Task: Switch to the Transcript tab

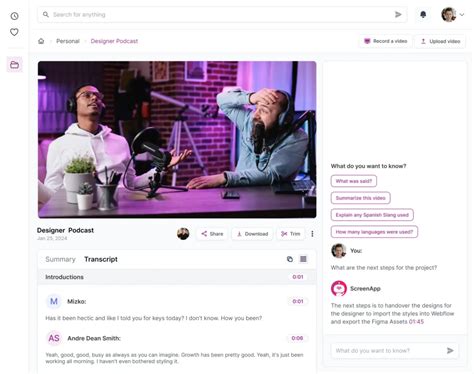Action: (101, 259)
